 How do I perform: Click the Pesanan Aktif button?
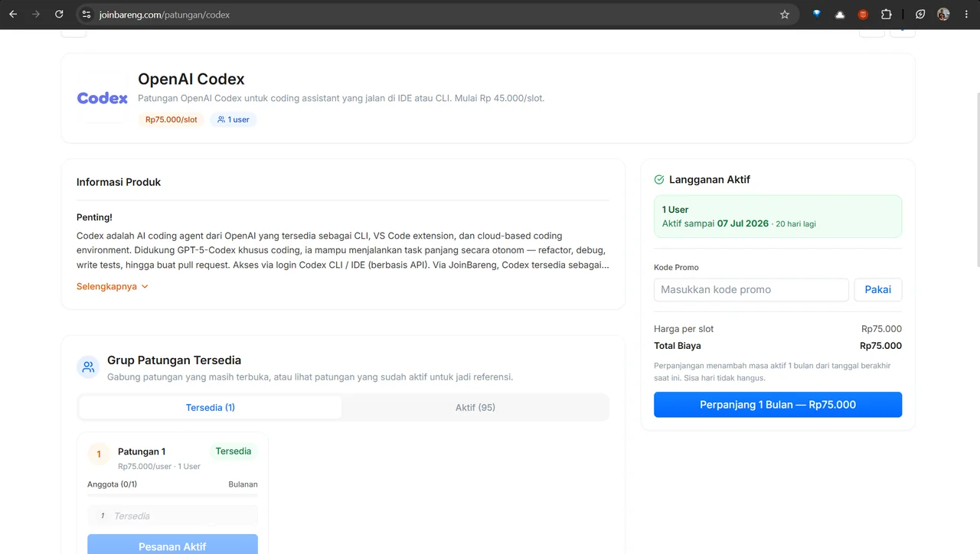(x=172, y=544)
